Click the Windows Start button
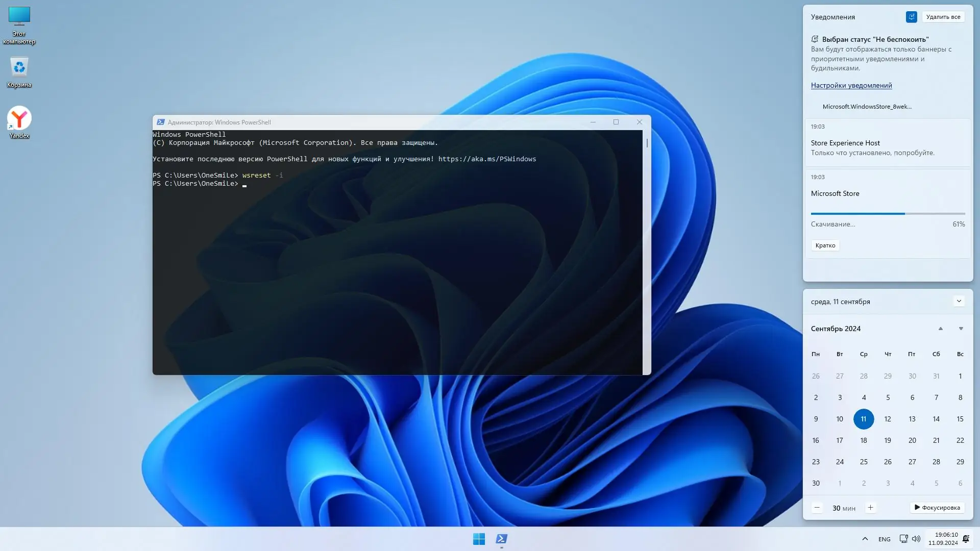980x551 pixels. point(479,539)
